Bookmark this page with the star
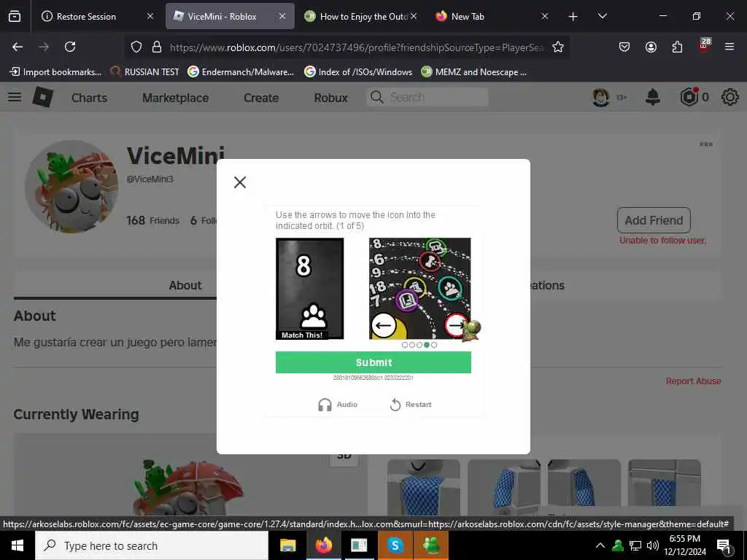Viewport: 747px width, 560px height. click(558, 47)
